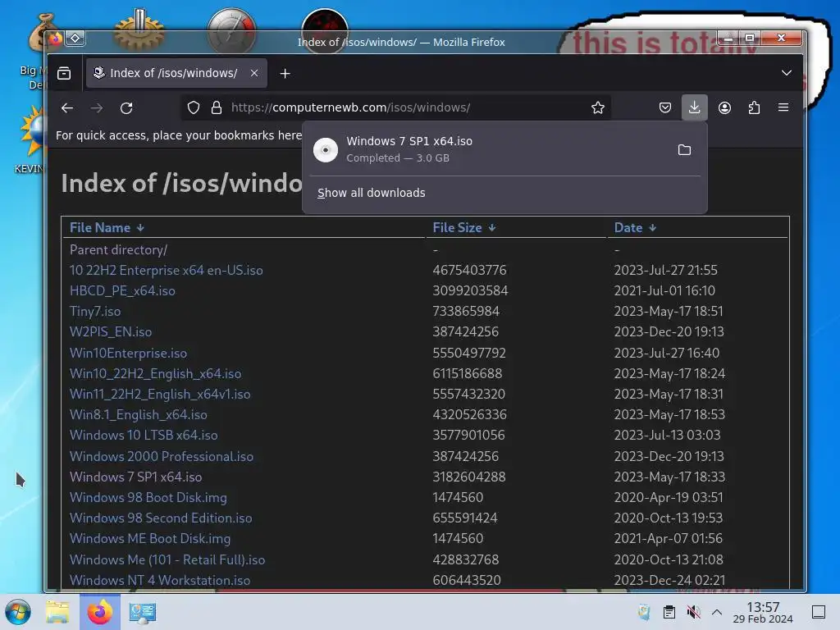Click the window menu icon in the titlebar
Screen dimensions: 840x630
(75, 39)
